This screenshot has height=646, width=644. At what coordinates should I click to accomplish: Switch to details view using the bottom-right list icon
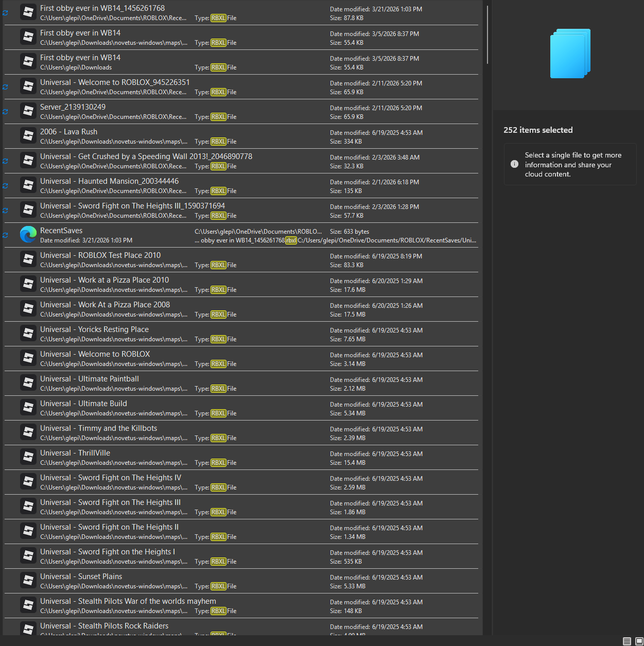pyautogui.click(x=626, y=641)
